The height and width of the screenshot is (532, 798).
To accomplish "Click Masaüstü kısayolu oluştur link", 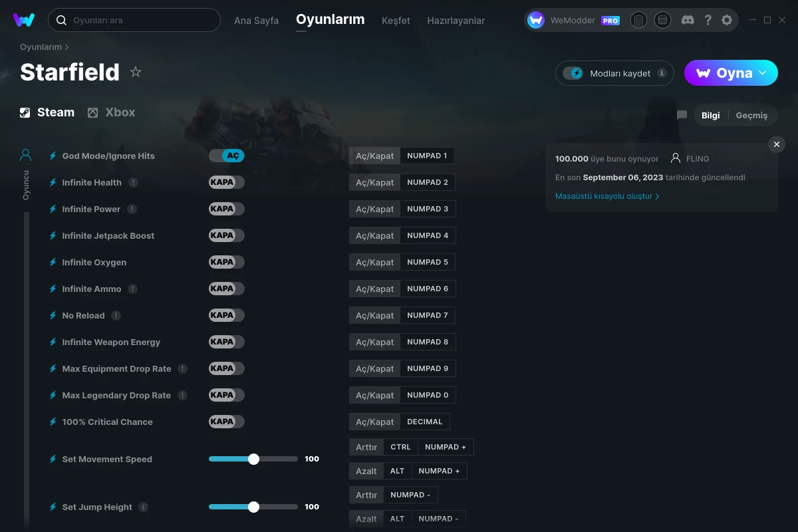I will (607, 196).
